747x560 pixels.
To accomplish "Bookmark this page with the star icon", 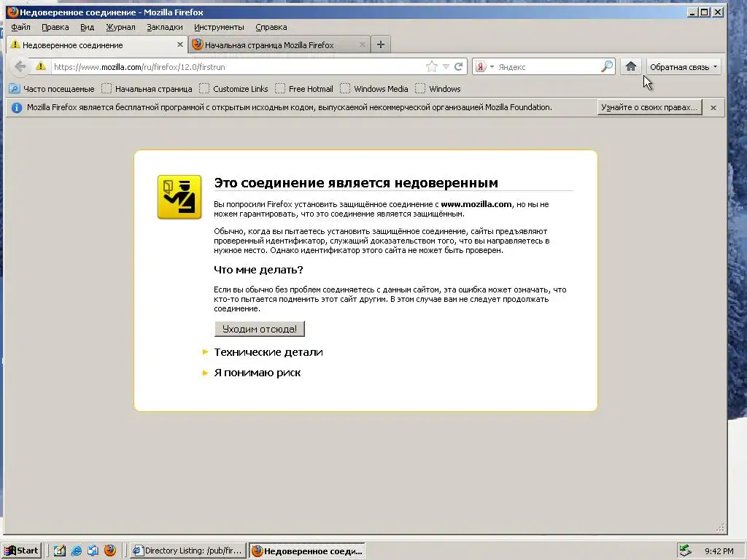I will tap(432, 66).
